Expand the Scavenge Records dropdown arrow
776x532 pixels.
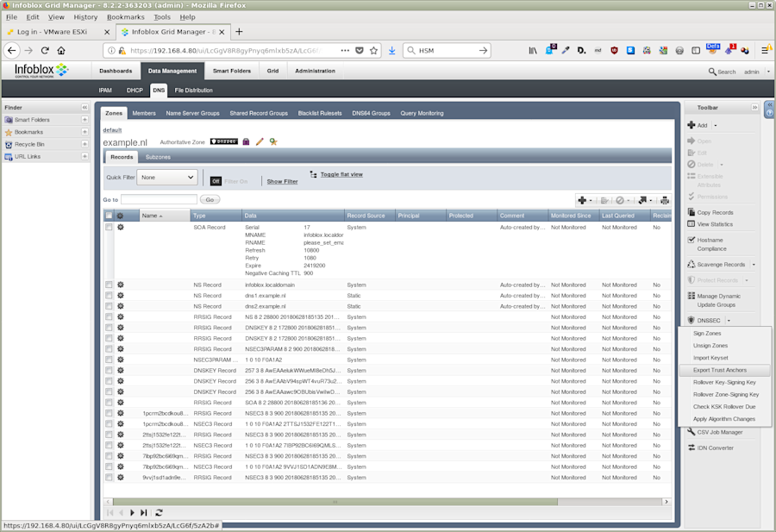pos(754,265)
